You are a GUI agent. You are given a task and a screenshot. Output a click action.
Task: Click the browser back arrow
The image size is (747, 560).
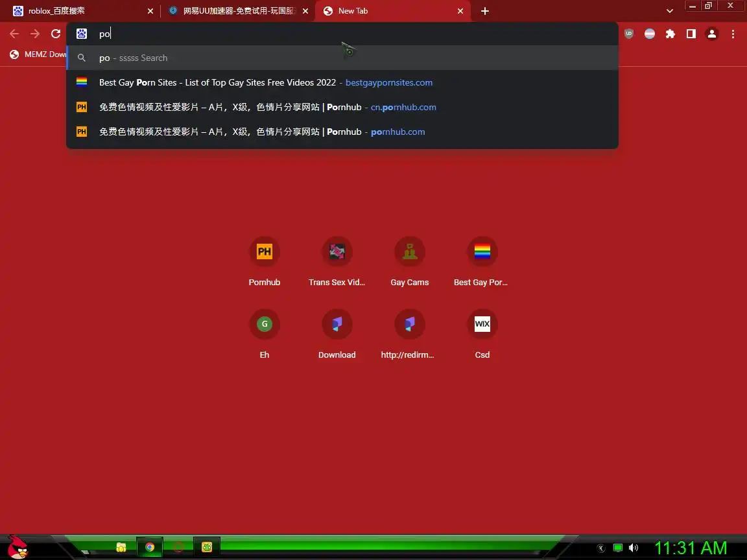tap(14, 34)
